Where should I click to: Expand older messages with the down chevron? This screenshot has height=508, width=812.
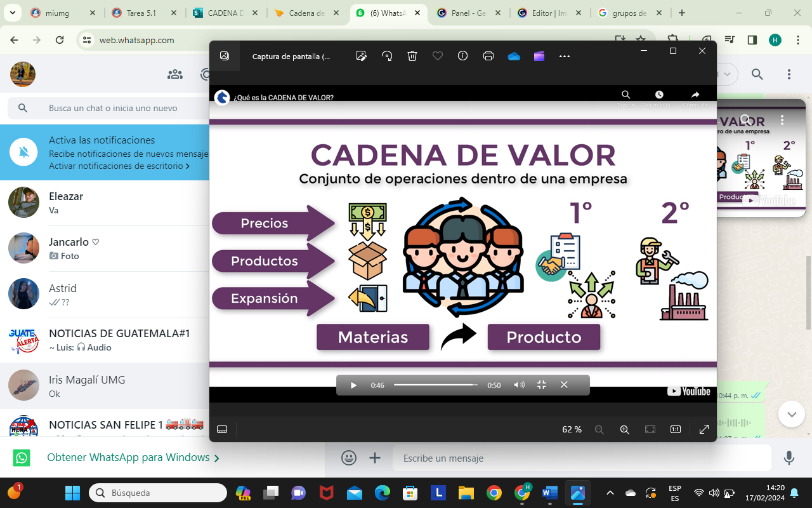791,413
